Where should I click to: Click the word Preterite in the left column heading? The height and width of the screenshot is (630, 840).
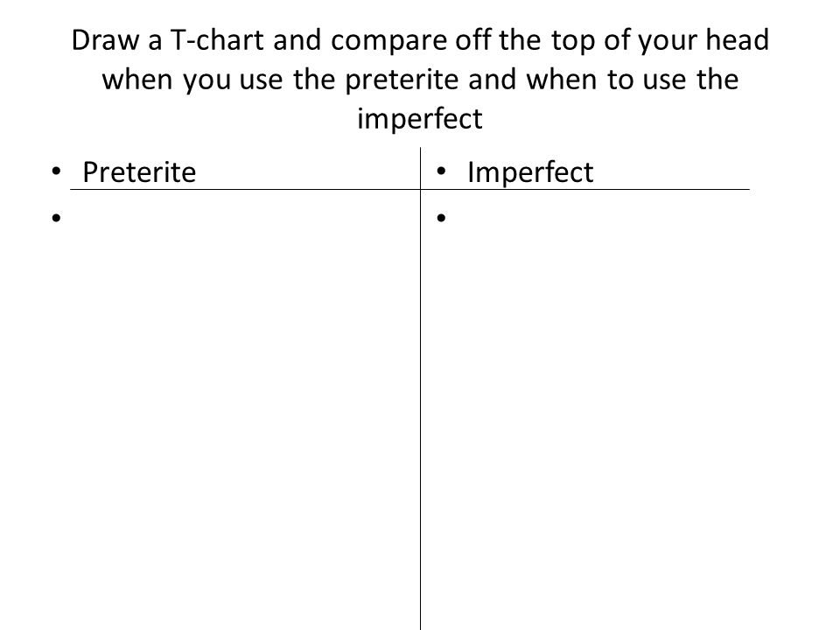(x=139, y=172)
